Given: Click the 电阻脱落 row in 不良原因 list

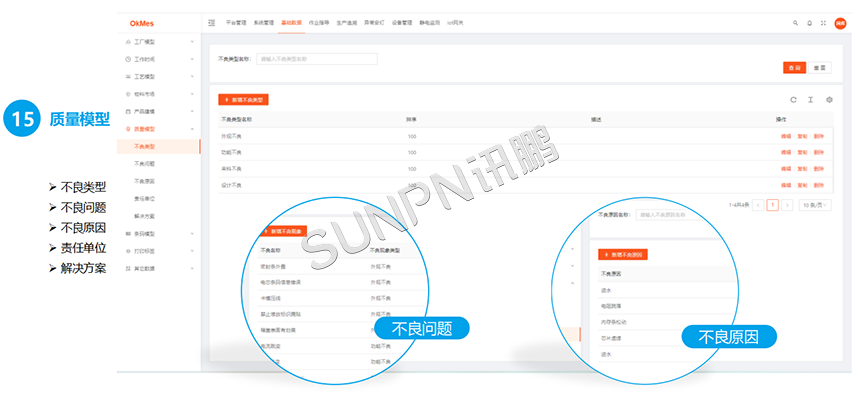Looking at the screenshot, I should click(612, 306).
